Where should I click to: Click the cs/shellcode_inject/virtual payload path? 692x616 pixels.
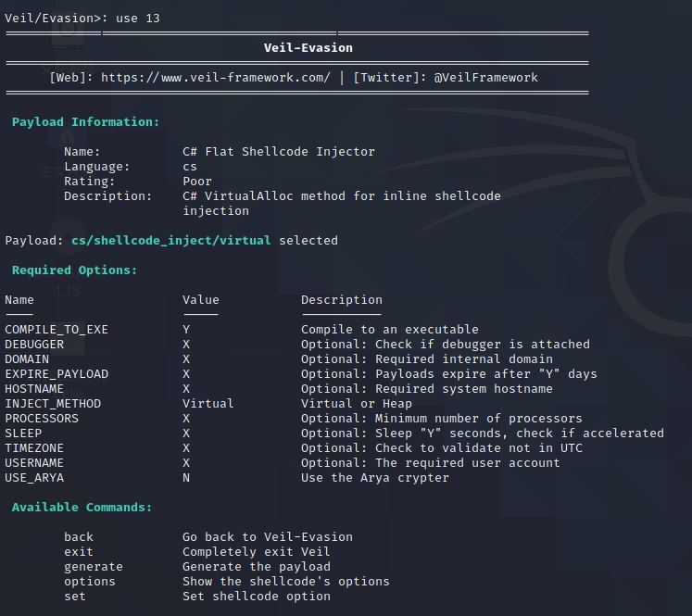[171, 241]
